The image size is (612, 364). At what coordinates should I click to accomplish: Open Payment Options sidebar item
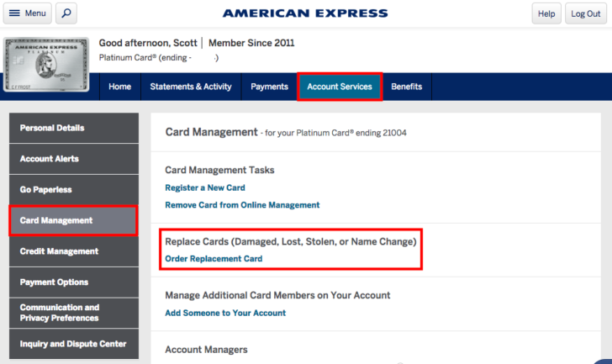coord(74,282)
